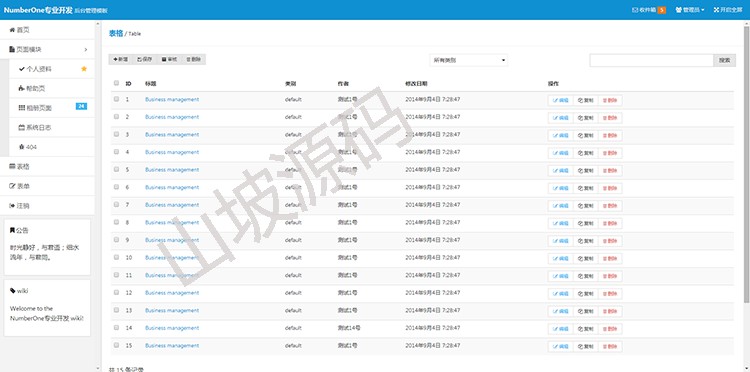This screenshot has height=372, width=750.
Task: Click the 24 badge on 相册页面
Action: (x=81, y=106)
